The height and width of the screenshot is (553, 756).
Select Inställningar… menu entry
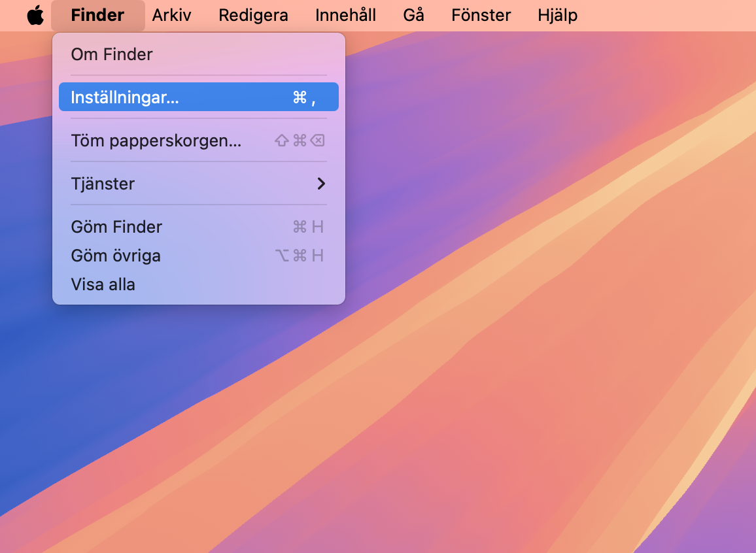point(199,97)
